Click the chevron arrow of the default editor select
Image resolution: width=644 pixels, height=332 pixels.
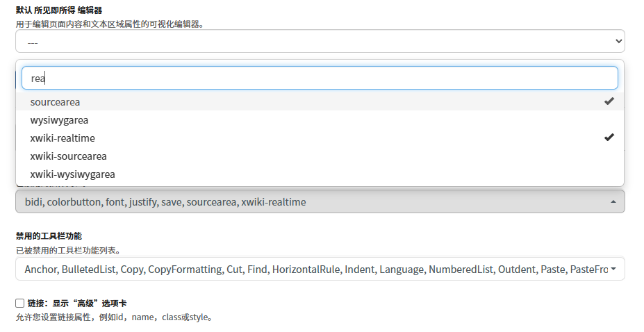[x=619, y=42]
